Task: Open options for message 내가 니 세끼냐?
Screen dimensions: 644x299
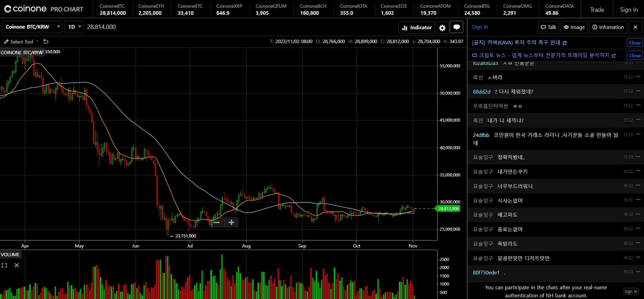Action: [638, 120]
